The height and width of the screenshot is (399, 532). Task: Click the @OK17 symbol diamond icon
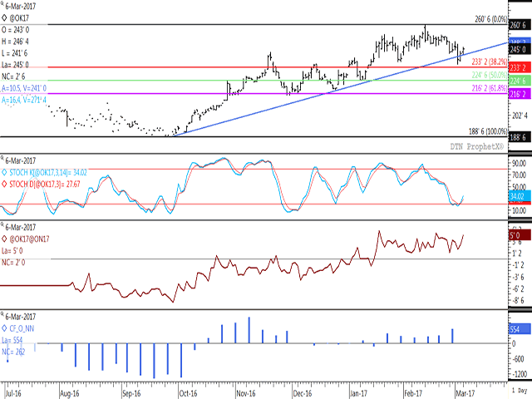coord(4,17)
